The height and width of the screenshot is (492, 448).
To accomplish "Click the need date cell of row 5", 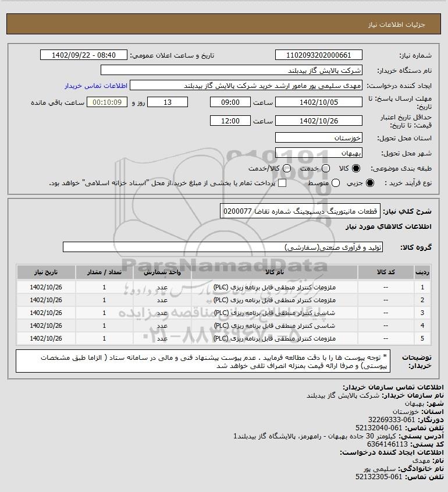I will click(46, 338).
